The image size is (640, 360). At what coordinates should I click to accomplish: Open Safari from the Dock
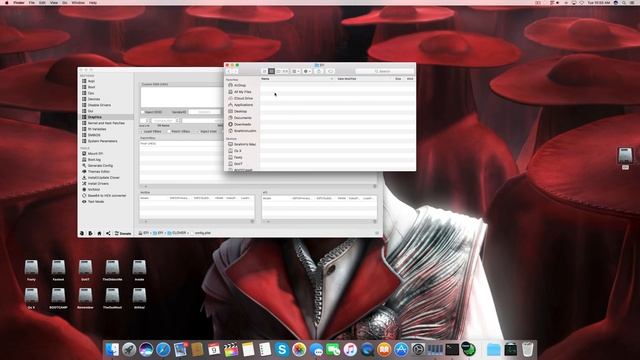163,350
